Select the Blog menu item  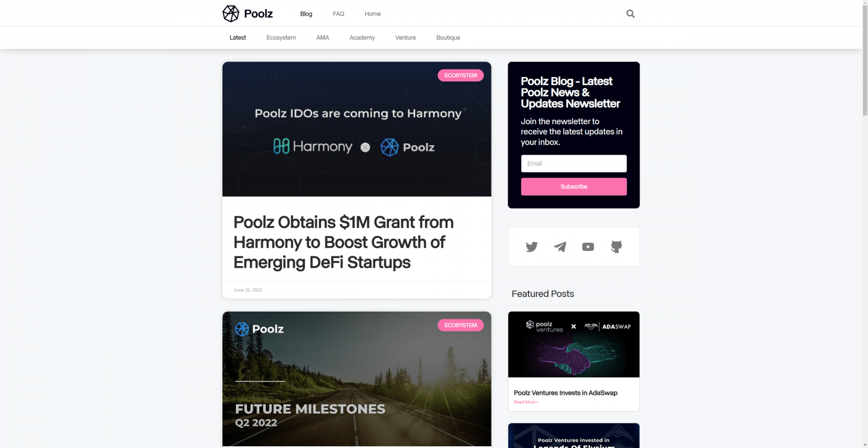pyautogui.click(x=306, y=14)
